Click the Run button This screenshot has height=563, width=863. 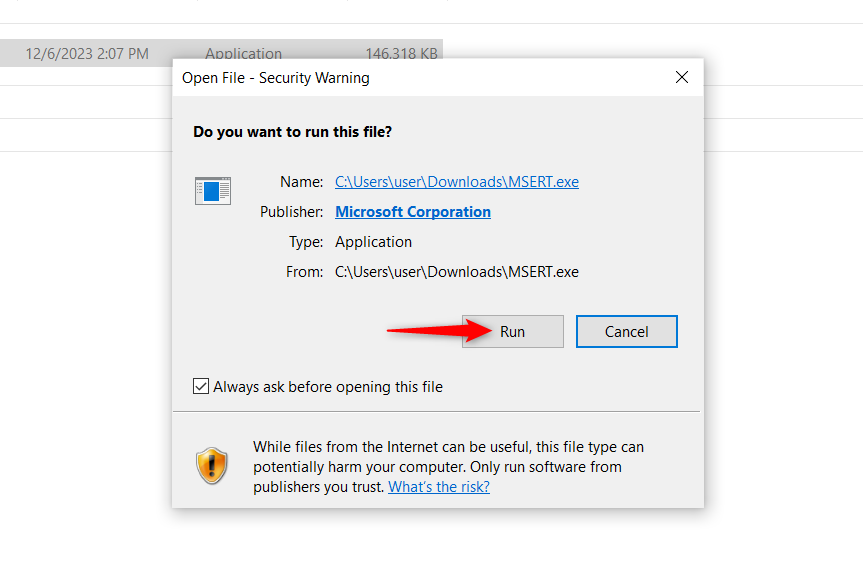(x=512, y=332)
